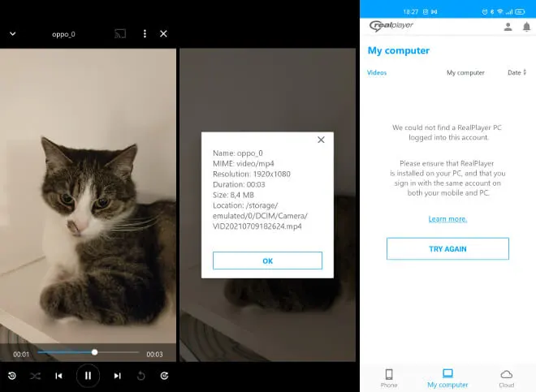
Task: Click the Size: 8,4 MB line
Action: (233, 195)
